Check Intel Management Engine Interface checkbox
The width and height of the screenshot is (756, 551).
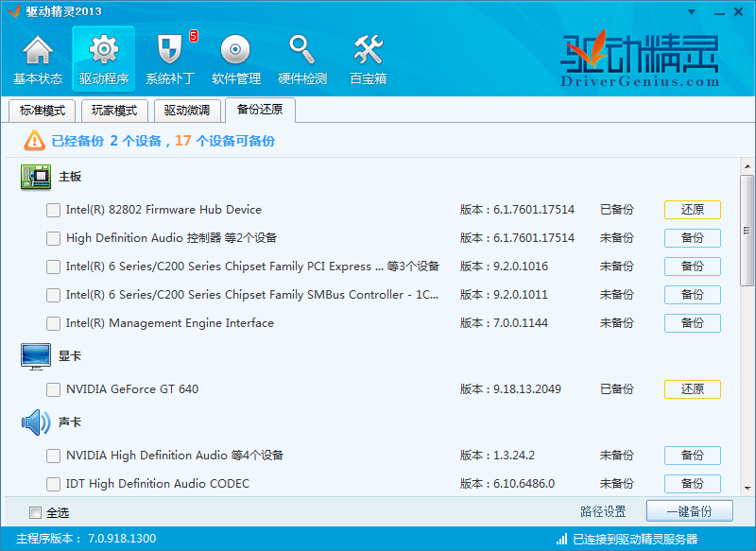(53, 323)
